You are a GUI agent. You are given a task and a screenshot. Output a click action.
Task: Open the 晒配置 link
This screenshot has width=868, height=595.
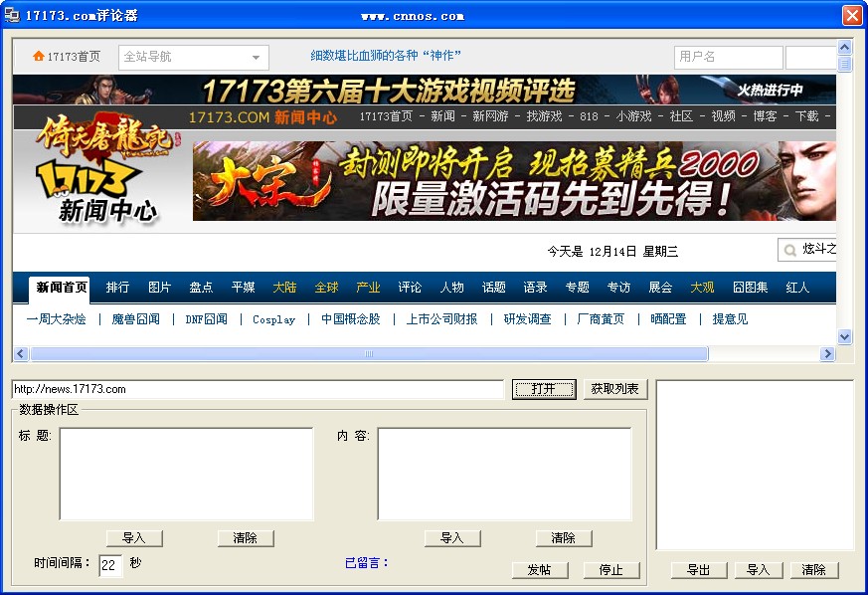[668, 319]
